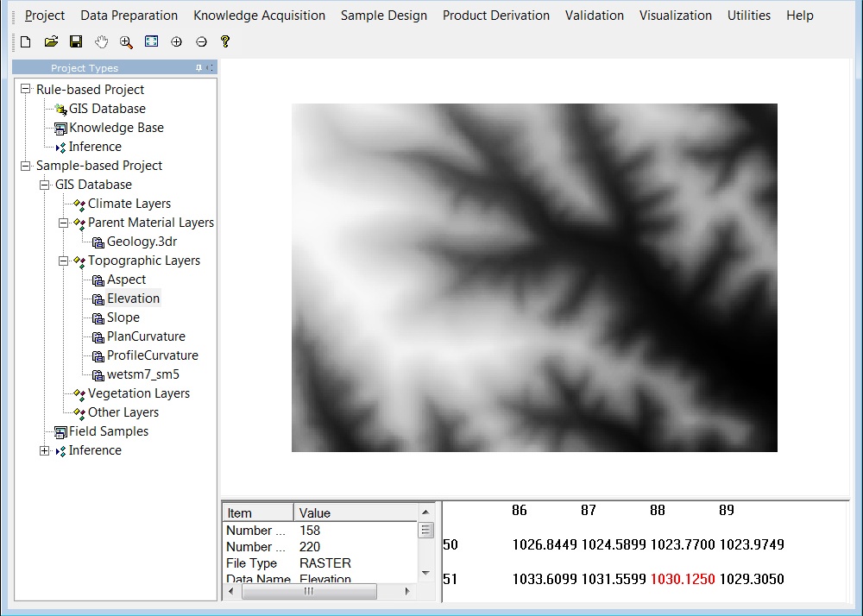Click the 1026.8449 cell value
Image resolution: width=863 pixels, height=616 pixels.
545,544
